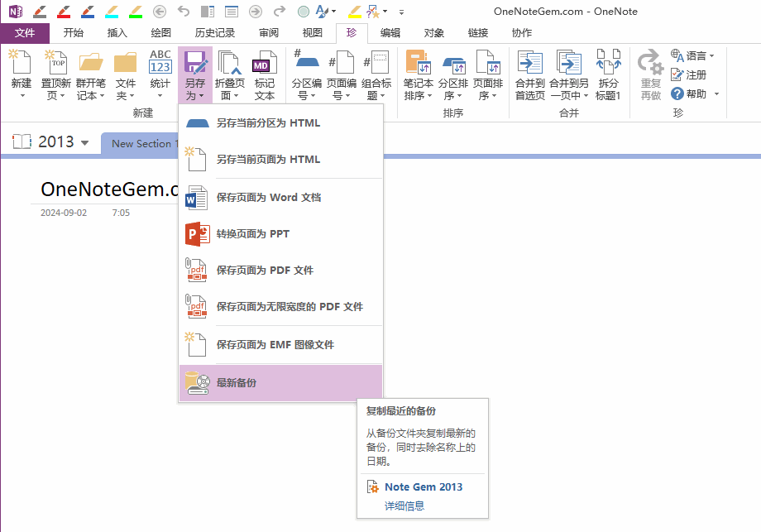This screenshot has width=761, height=532.
Task: Choose 保存页面为无限宽度的 PDF 文件 item
Action: point(281,307)
